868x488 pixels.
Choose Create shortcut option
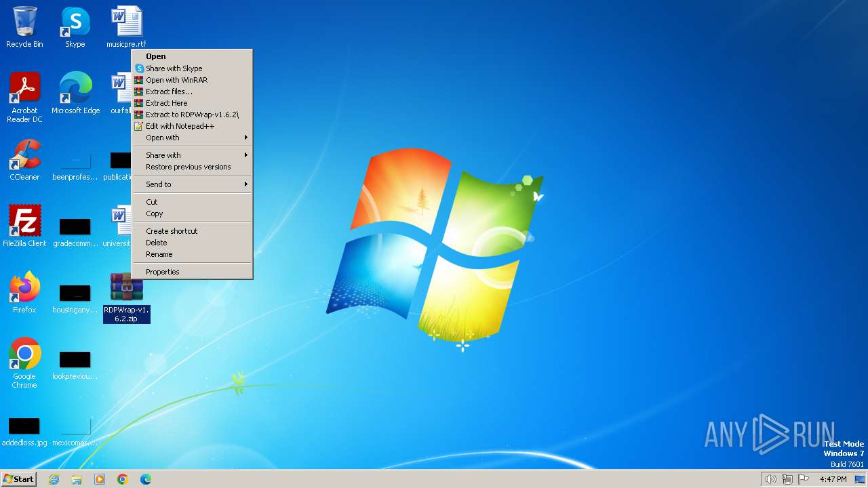(192, 231)
